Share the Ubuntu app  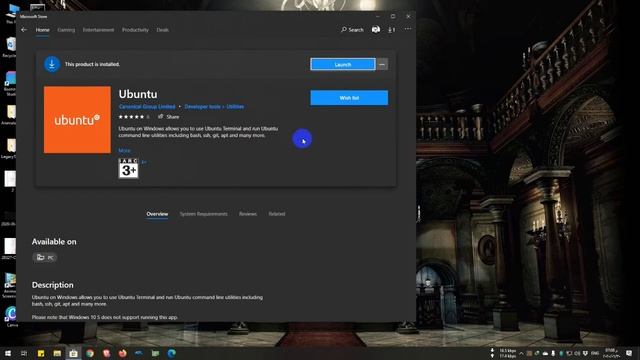169,117
